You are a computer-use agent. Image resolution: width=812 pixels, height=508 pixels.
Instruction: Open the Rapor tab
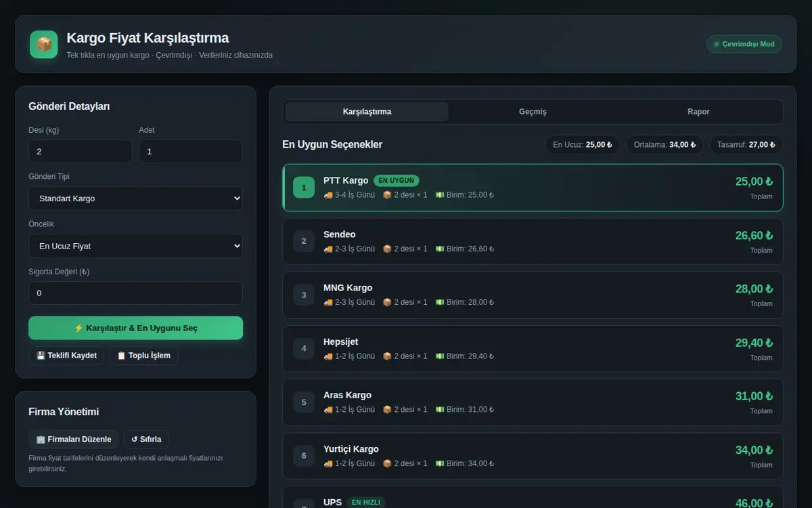(698, 112)
